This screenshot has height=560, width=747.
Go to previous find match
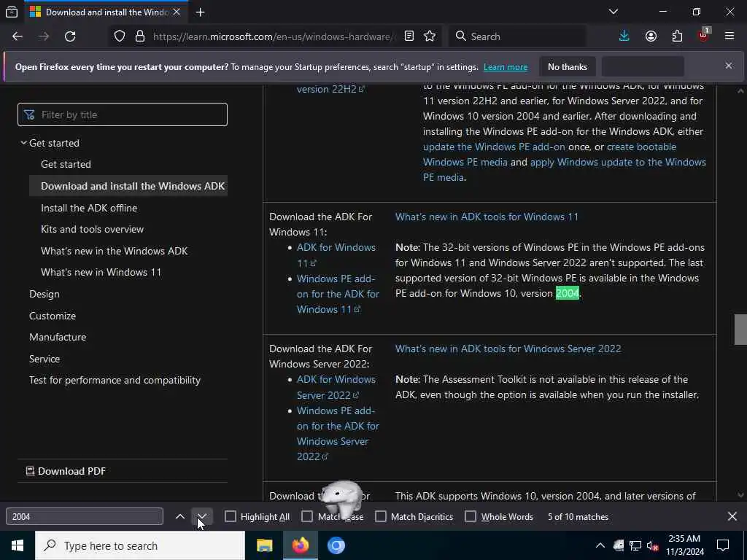click(x=180, y=517)
